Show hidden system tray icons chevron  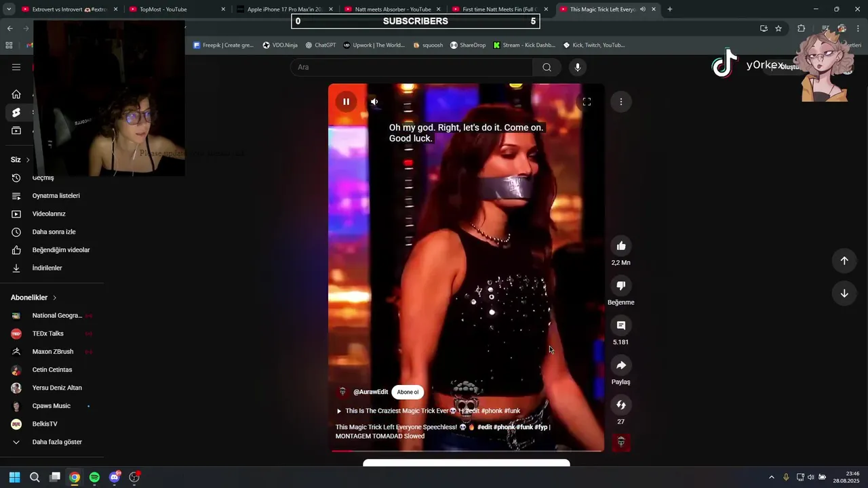[x=771, y=477]
